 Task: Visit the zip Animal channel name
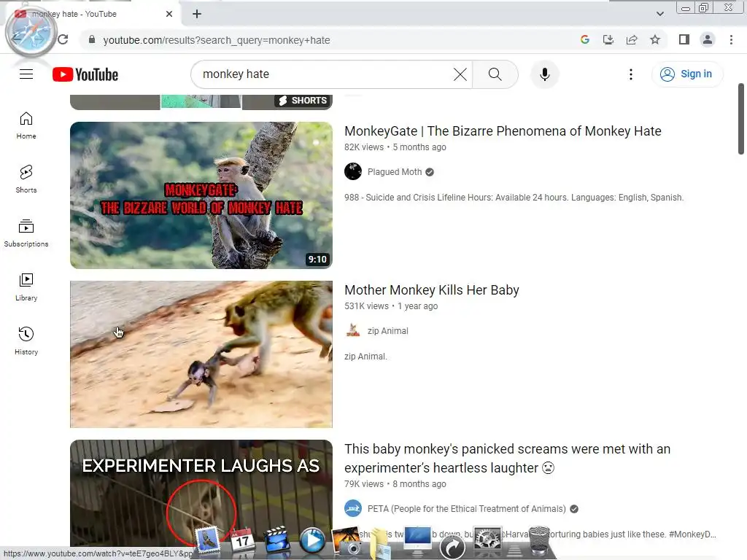click(388, 331)
